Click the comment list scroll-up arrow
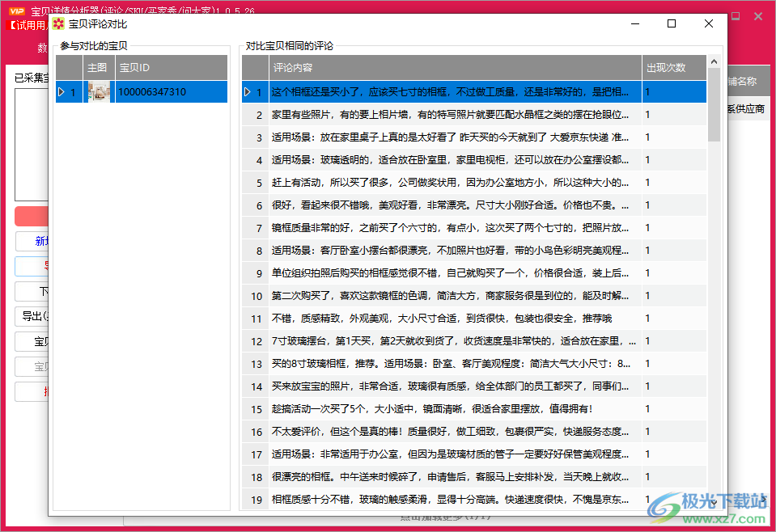Screen dimensions: 776x532 click(x=714, y=61)
